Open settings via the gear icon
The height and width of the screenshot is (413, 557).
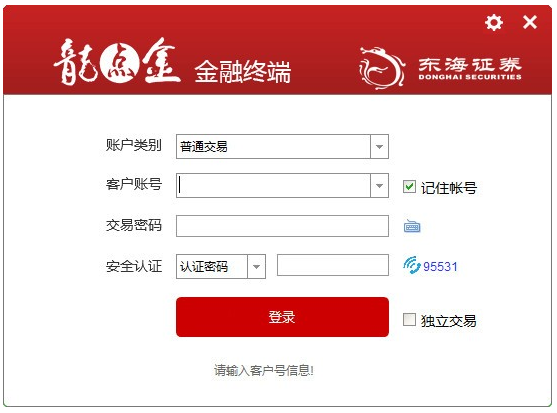(494, 22)
